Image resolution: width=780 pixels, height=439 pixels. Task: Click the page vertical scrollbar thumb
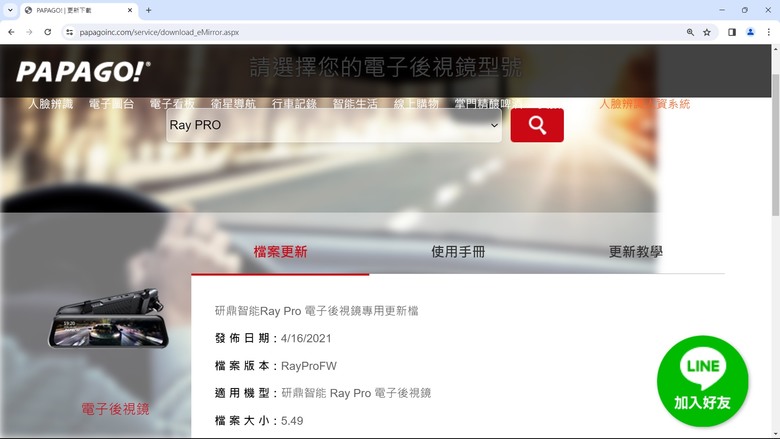(x=776, y=144)
